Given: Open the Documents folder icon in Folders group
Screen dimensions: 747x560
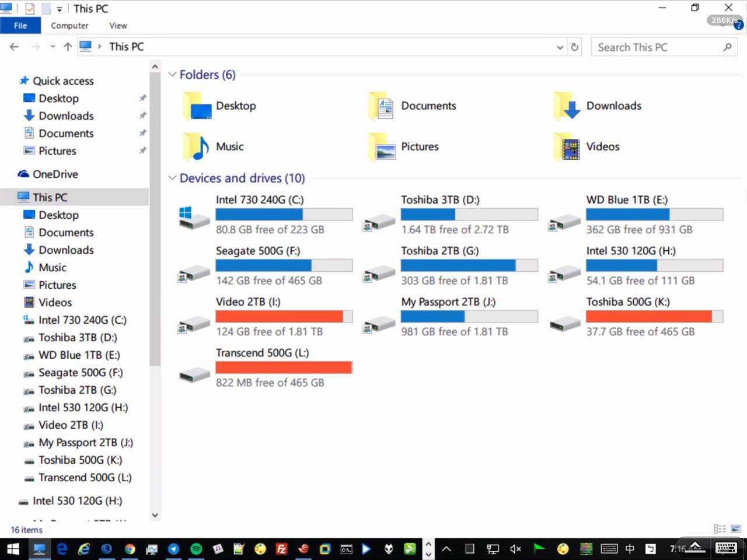Looking at the screenshot, I should tap(382, 106).
